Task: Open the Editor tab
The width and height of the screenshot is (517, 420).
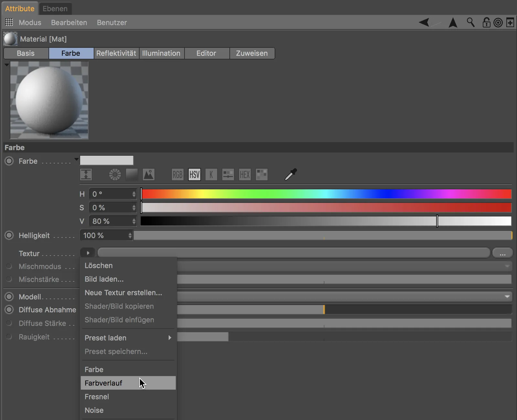Action: tap(206, 53)
